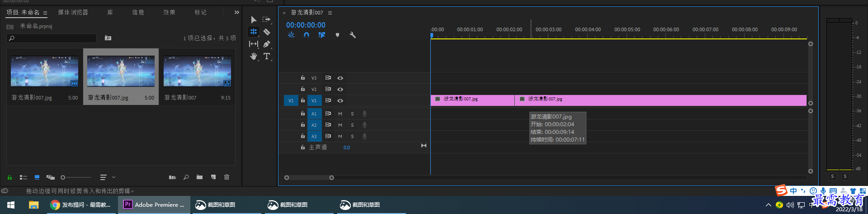This screenshot has width=868, height=214.
Task: Open find-from-query bin icon beside search
Action: [x=108, y=38]
